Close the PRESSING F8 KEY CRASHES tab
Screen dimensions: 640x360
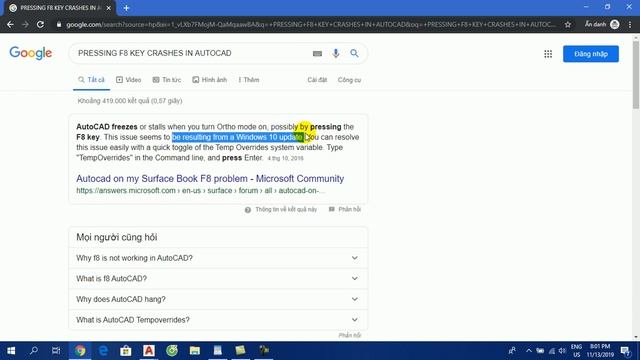click(x=109, y=8)
